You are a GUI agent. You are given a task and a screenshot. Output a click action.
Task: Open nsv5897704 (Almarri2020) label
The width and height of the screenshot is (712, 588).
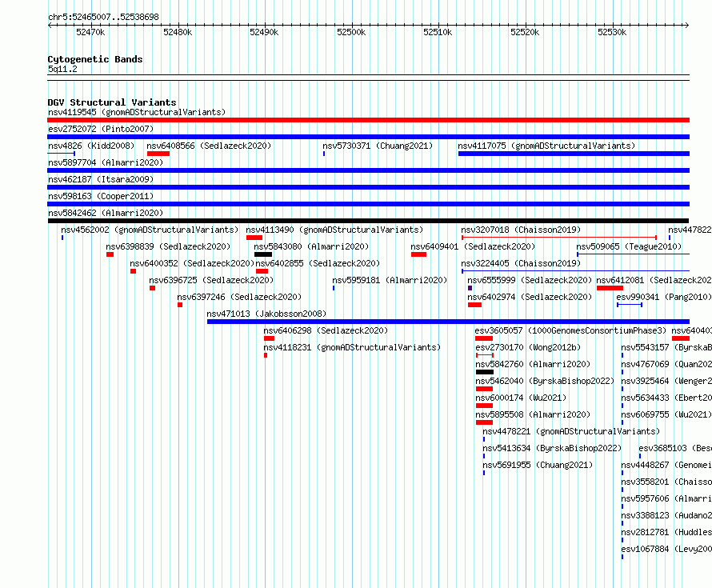(106, 162)
